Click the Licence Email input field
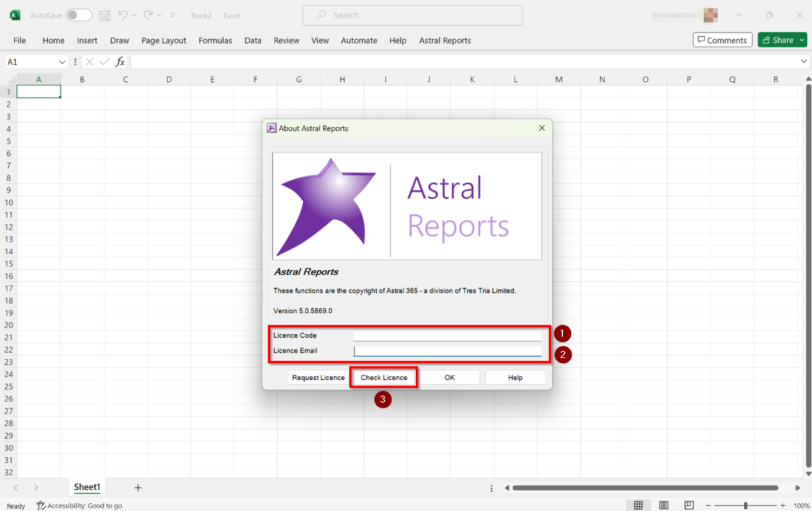This screenshot has width=812, height=511. [x=448, y=351]
